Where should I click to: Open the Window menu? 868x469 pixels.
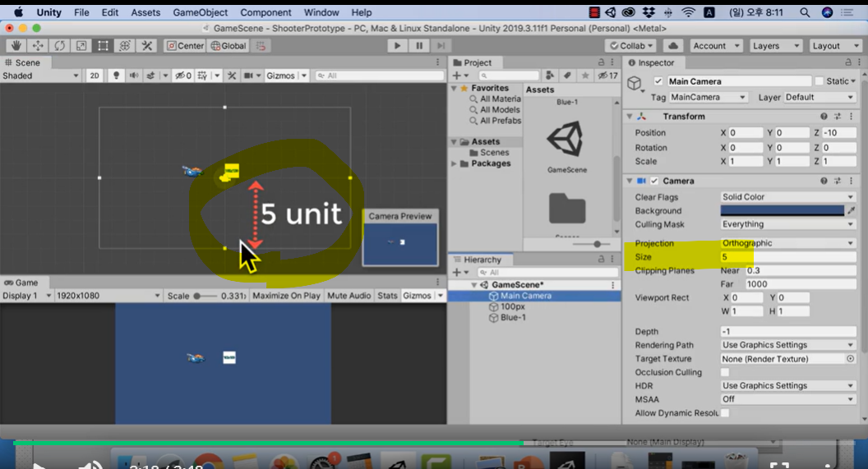pyautogui.click(x=321, y=12)
